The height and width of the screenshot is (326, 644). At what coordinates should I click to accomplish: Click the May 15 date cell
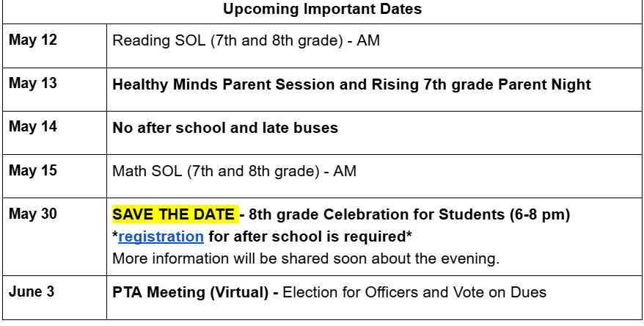tap(33, 170)
